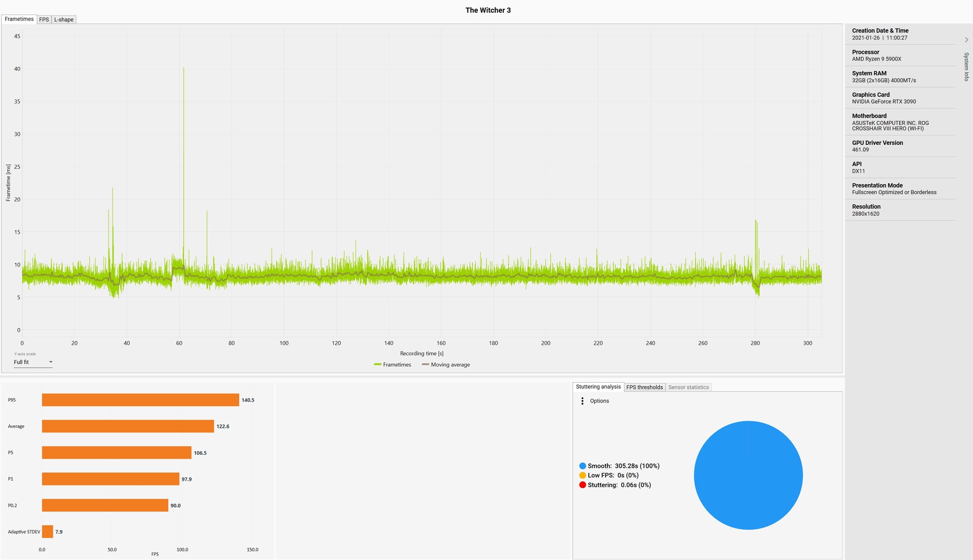The width and height of the screenshot is (973, 560).
Task: Open the Y-axis scale Full fit dropdown
Action: 33,362
